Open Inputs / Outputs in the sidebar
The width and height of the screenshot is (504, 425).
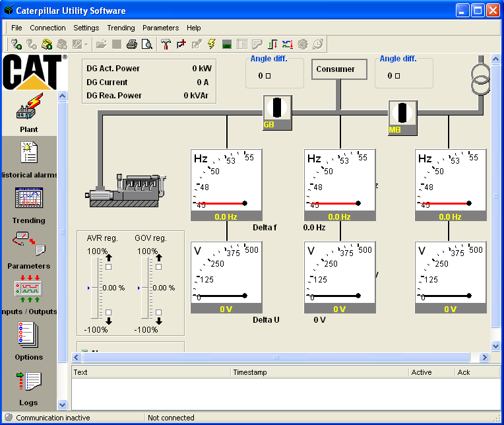click(x=29, y=295)
